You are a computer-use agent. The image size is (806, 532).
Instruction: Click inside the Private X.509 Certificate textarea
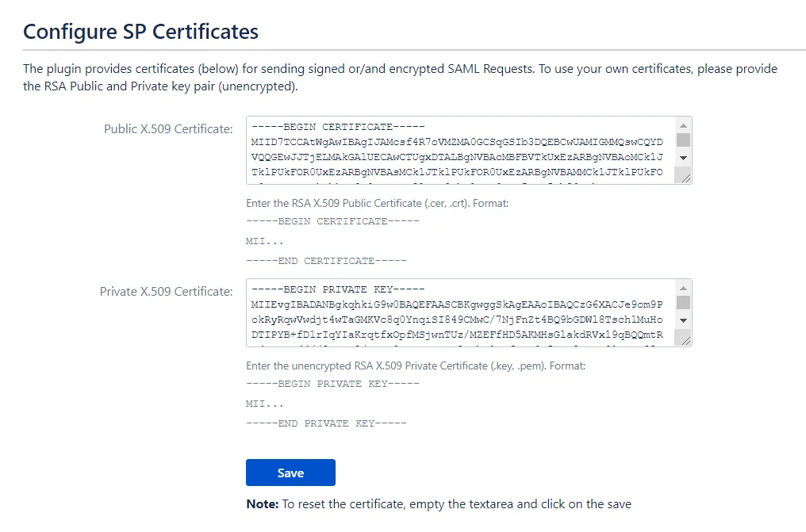click(460, 312)
